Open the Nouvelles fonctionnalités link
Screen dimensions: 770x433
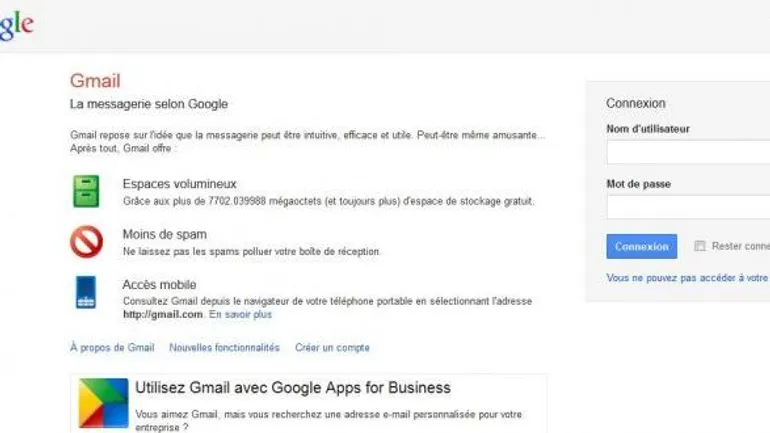pos(224,348)
